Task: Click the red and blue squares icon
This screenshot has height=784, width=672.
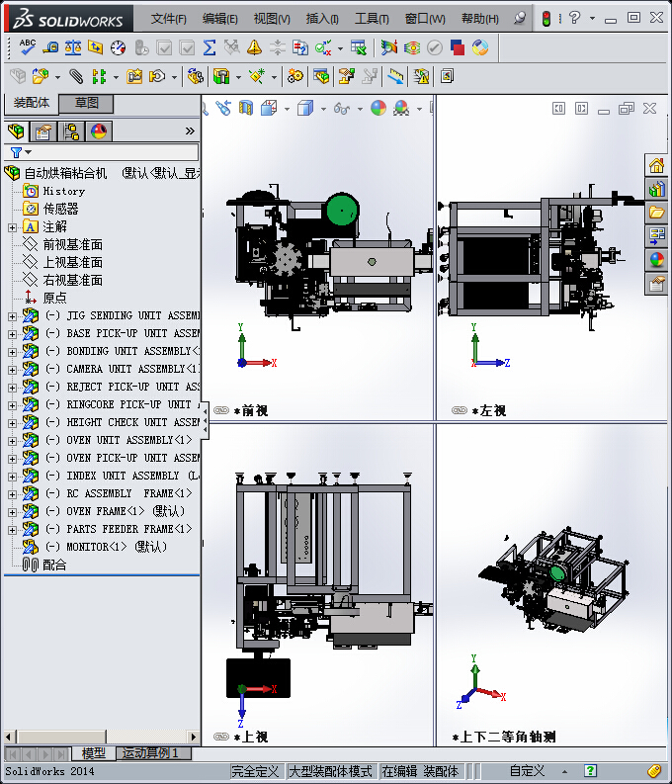Action: pos(458,47)
